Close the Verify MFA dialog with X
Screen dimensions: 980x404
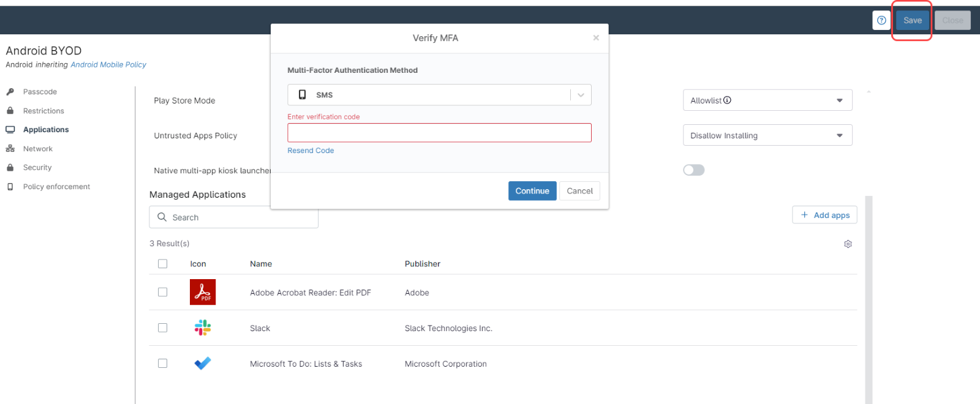(x=596, y=38)
